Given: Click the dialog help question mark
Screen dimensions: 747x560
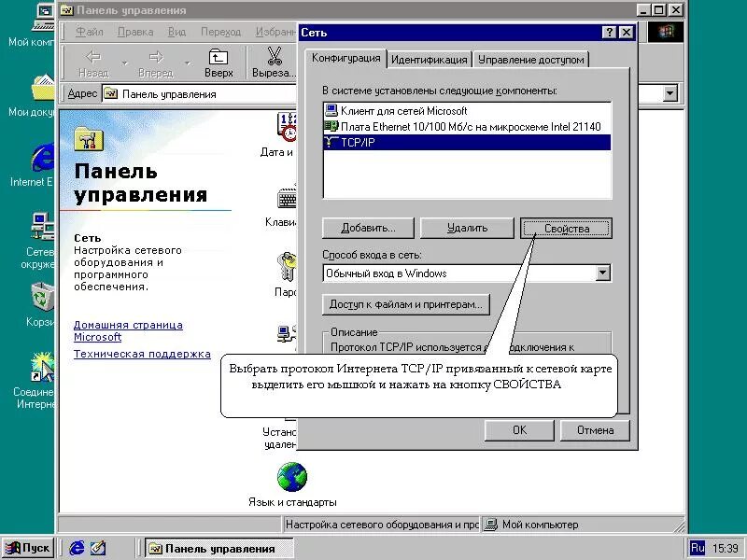Looking at the screenshot, I should tap(612, 31).
